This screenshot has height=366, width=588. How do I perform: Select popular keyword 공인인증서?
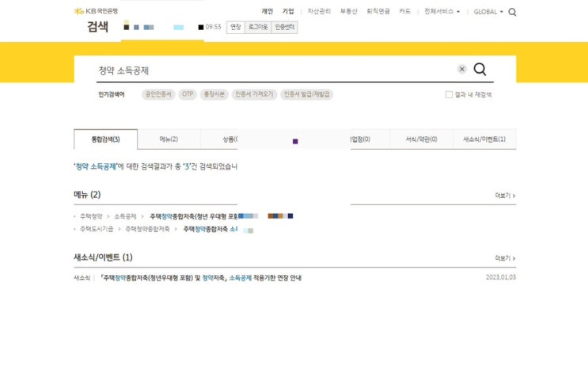(x=158, y=94)
